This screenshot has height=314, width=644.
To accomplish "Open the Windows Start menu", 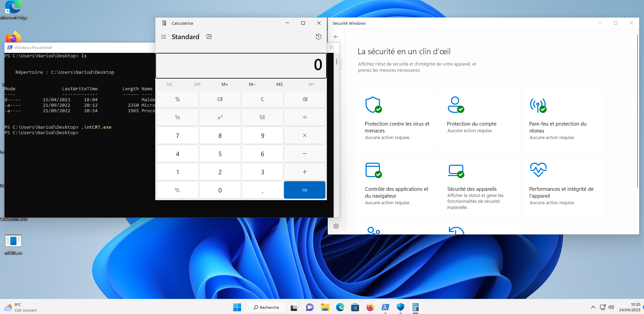I will pyautogui.click(x=237, y=307).
